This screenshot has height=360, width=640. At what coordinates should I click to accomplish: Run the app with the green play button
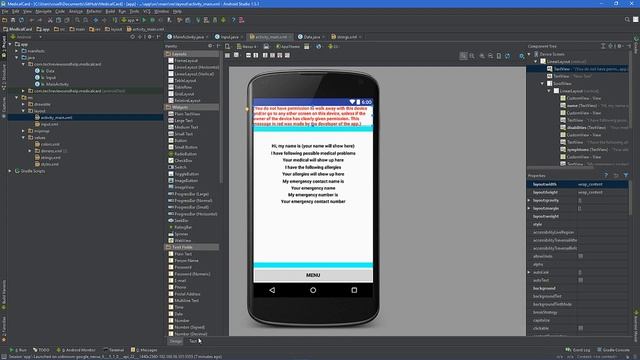point(144,20)
